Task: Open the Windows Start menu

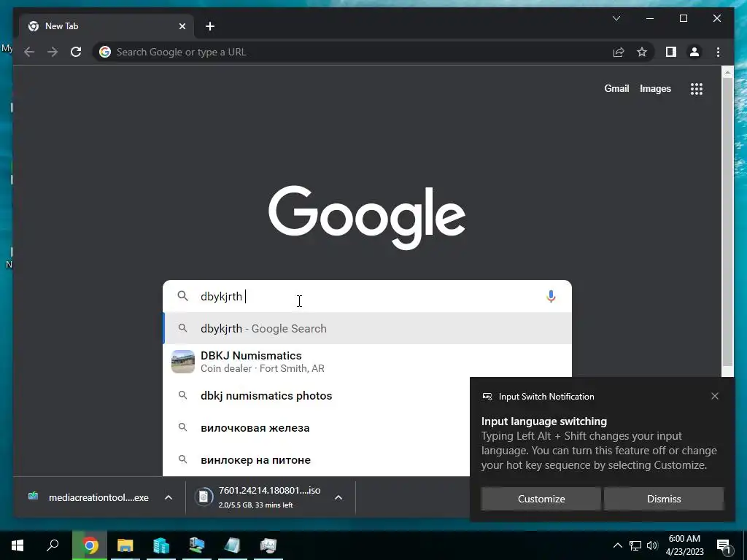Action: tap(18, 545)
